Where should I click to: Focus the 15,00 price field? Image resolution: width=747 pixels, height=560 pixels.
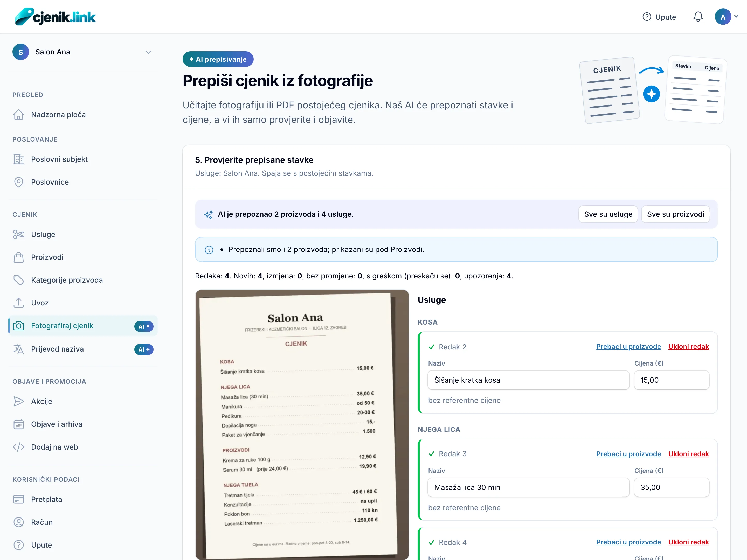click(671, 380)
